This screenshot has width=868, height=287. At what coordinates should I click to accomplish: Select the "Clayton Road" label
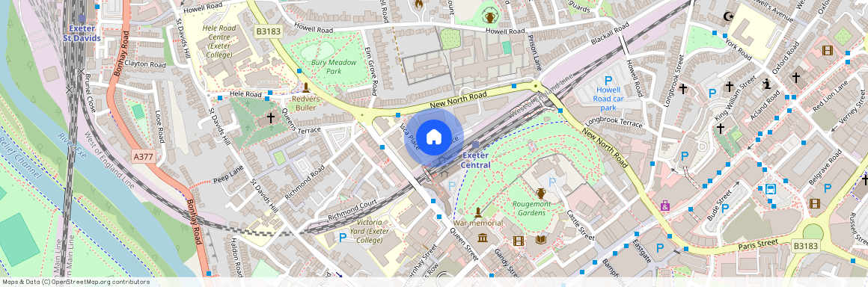point(145,65)
